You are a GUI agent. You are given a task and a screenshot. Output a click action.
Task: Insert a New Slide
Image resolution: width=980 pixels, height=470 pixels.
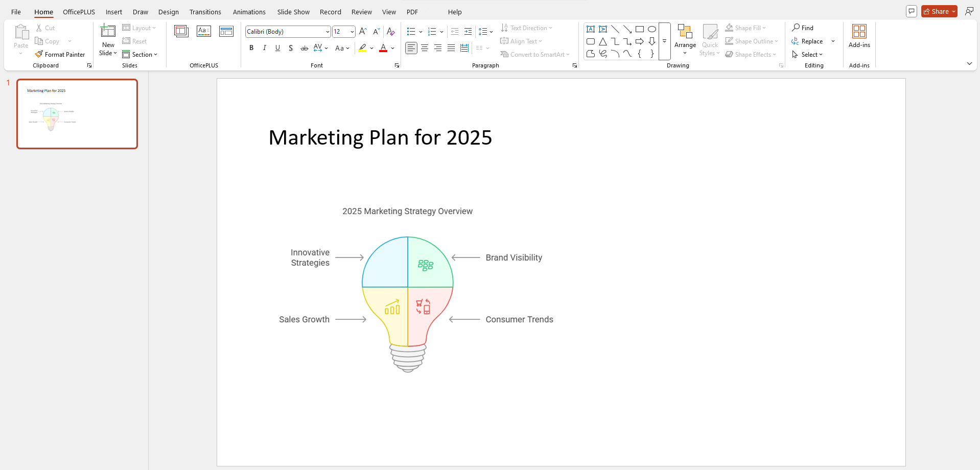tap(108, 32)
